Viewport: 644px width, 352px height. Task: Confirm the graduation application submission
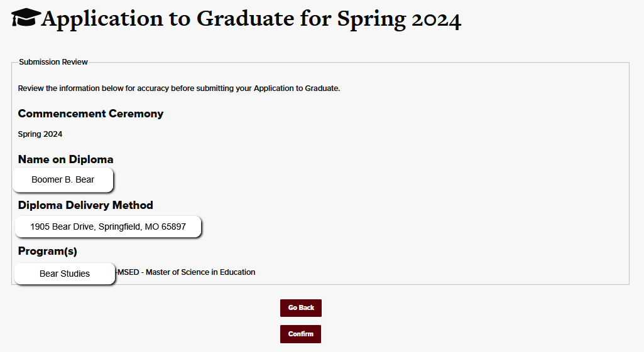point(300,334)
